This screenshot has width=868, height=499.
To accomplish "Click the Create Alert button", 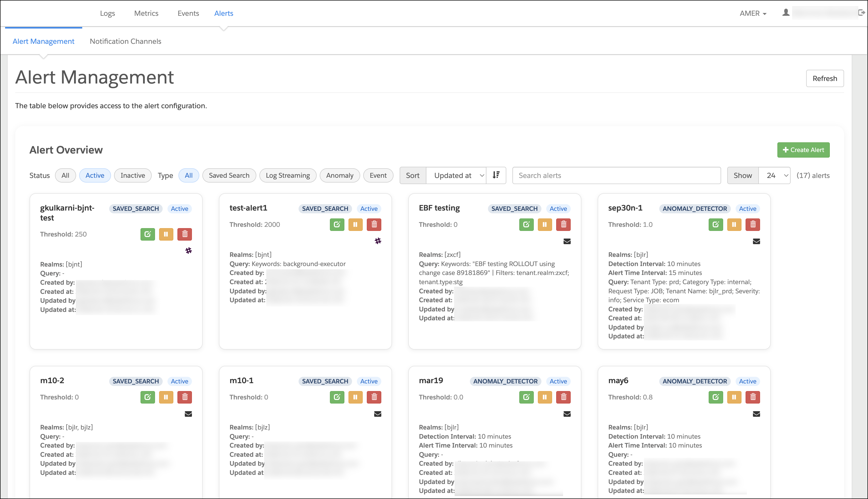I will [803, 150].
